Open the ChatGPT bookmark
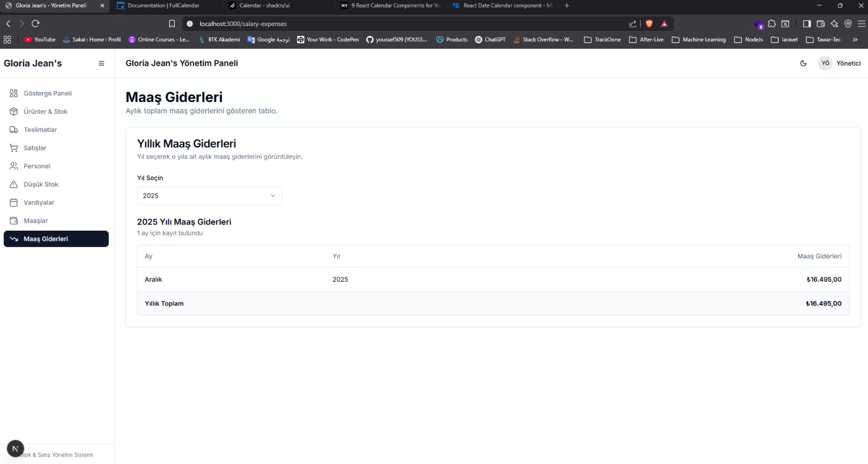This screenshot has height=464, width=868. tap(490, 40)
